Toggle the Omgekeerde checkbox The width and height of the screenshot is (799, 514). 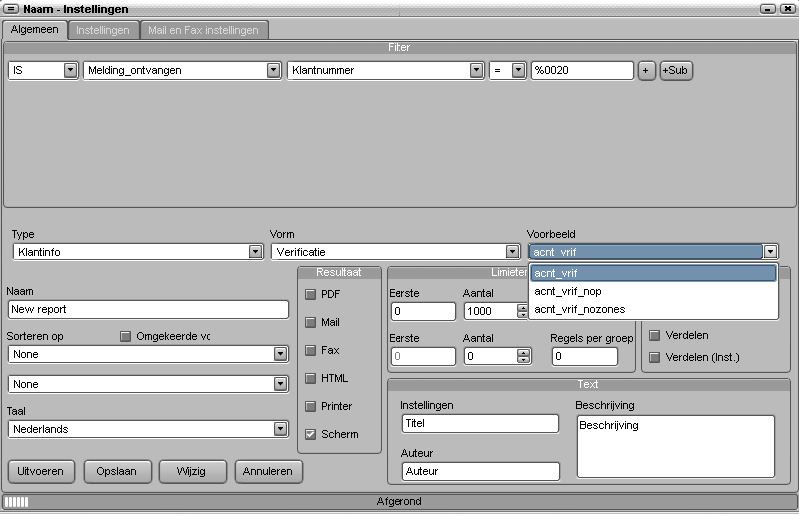125,336
